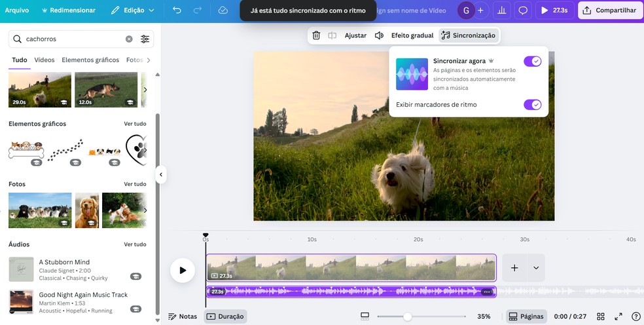Click the zoom slider handle
644x325 pixels.
pos(407,316)
